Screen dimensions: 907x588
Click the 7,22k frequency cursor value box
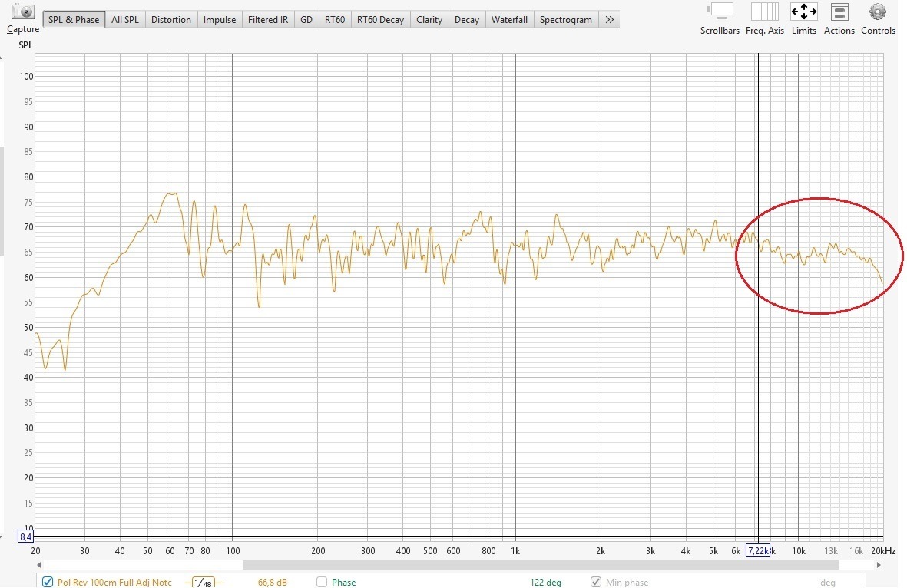[758, 551]
